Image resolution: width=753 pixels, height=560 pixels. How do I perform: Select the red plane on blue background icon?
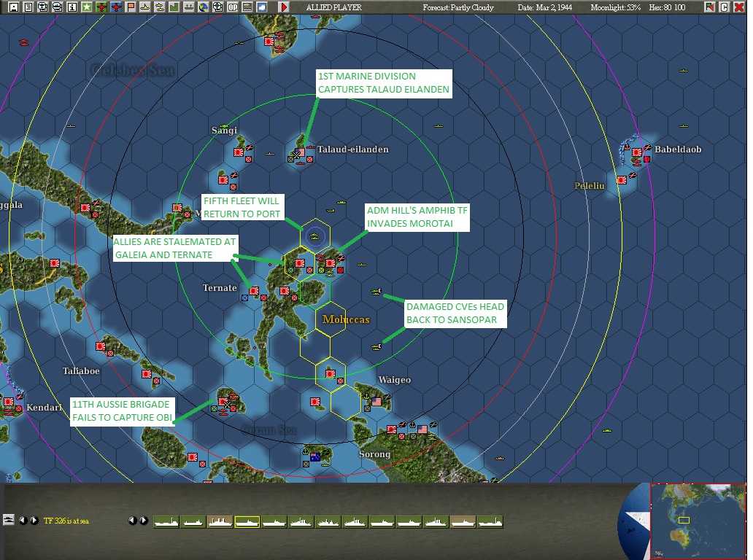[116, 7]
